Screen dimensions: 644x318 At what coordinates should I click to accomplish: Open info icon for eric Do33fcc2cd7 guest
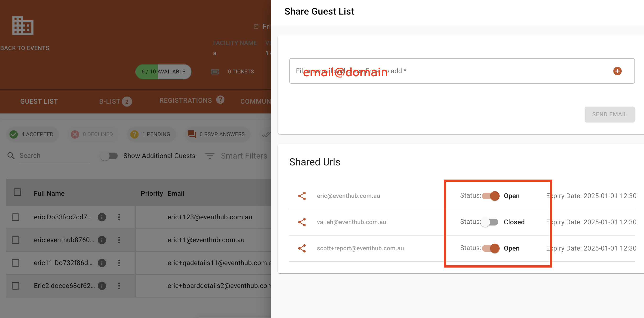pyautogui.click(x=102, y=217)
